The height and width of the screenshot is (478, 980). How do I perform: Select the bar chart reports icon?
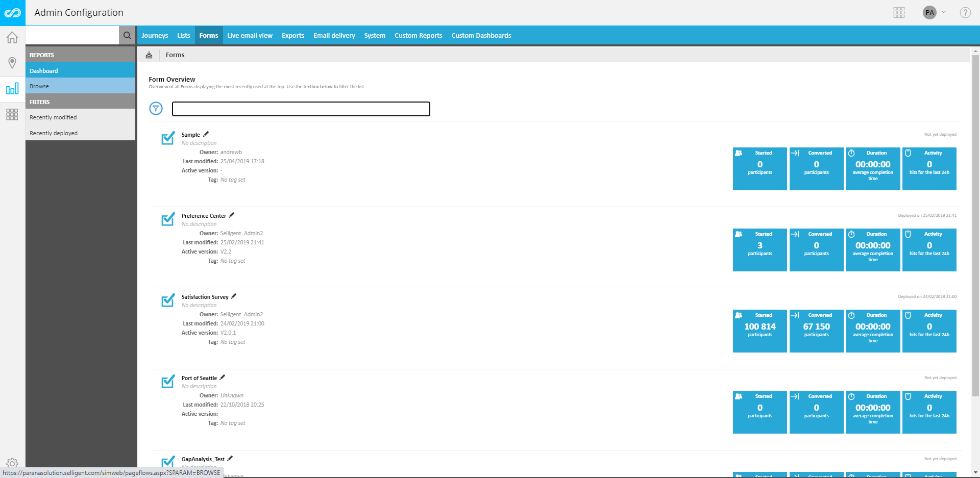click(12, 89)
